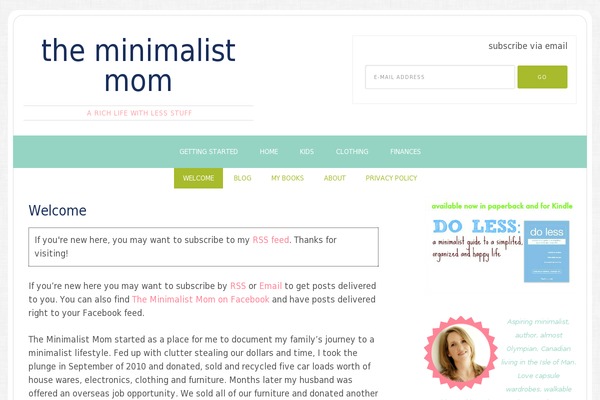Click the Do Less book banner heading
Viewport: 600px width, 400px height.
point(477,227)
